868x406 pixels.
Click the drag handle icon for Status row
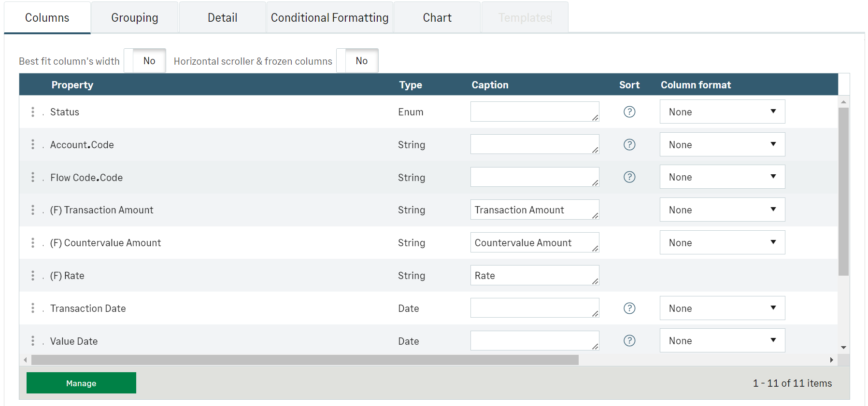[x=33, y=112]
